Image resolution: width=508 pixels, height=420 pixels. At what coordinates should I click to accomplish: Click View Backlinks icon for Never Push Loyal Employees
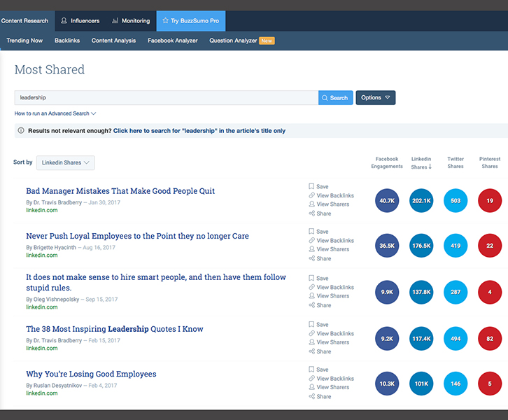pyautogui.click(x=311, y=240)
